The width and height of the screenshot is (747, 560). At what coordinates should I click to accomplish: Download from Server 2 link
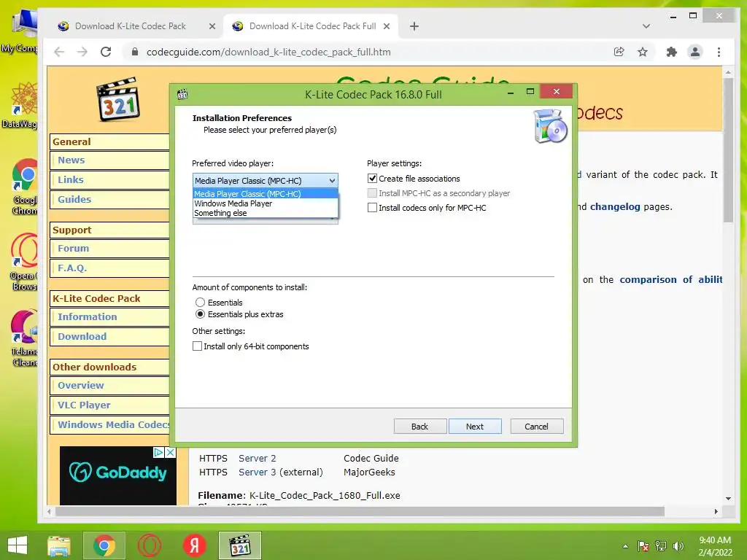[x=258, y=458]
